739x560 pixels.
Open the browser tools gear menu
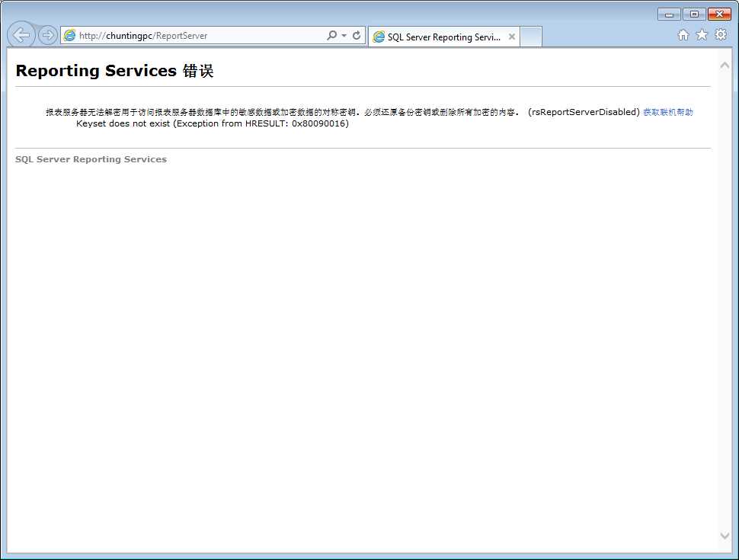click(x=721, y=34)
